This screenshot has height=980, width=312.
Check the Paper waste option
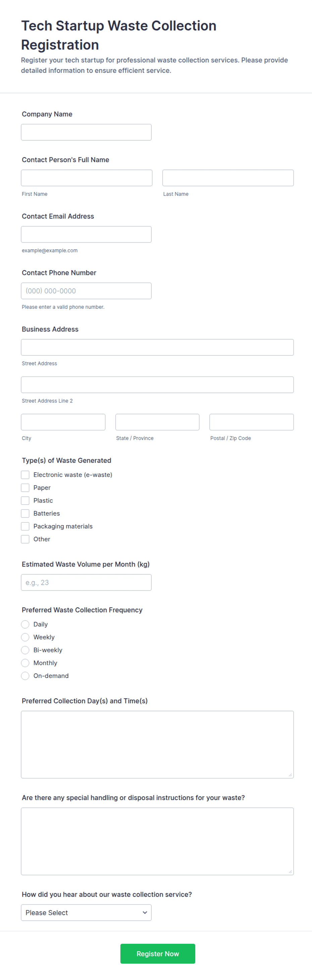(x=25, y=488)
